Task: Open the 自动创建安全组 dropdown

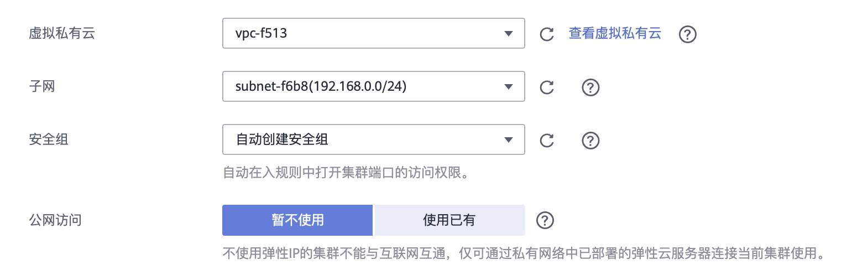Action: pyautogui.click(x=365, y=139)
